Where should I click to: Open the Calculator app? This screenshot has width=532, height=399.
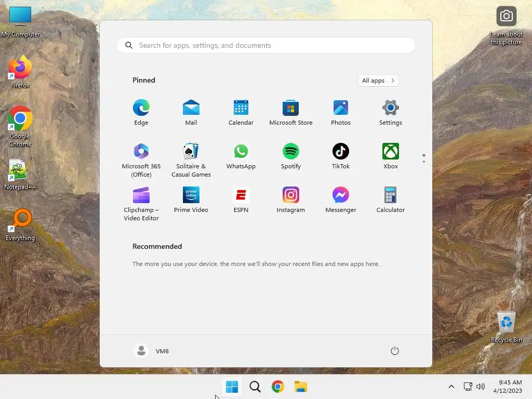tap(391, 200)
